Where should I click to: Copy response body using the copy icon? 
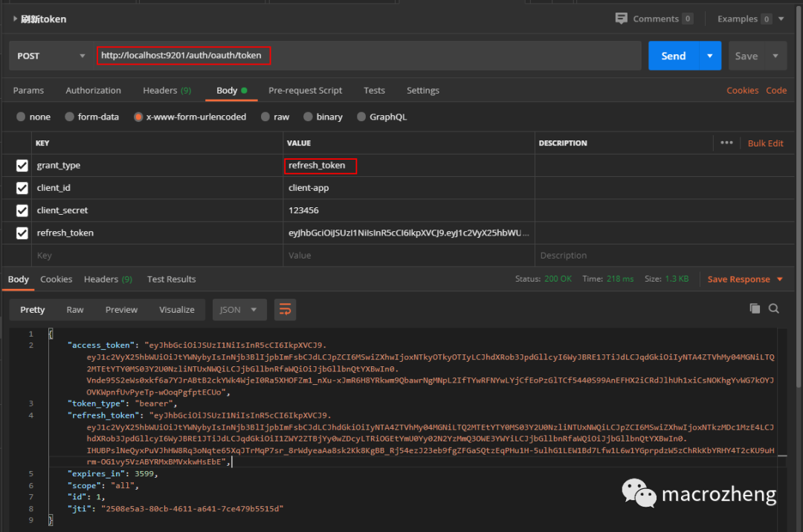(x=755, y=308)
